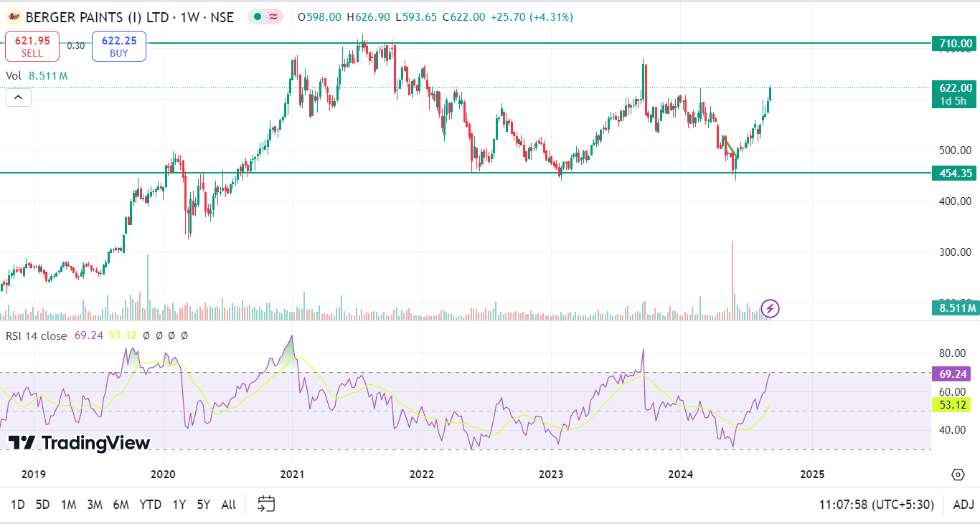Viewport: 980px width, 524px height.
Task: Click the 622.25 BUY button
Action: click(119, 47)
